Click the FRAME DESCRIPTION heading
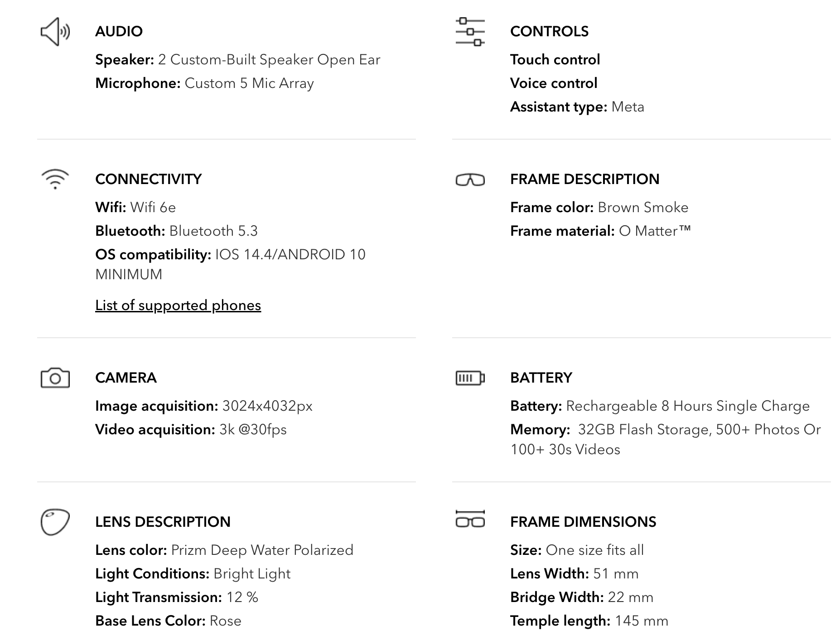 [x=584, y=179]
